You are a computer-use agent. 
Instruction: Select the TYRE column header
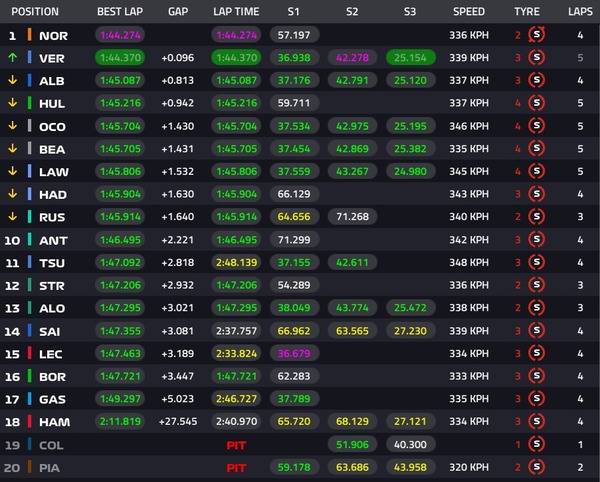point(525,12)
